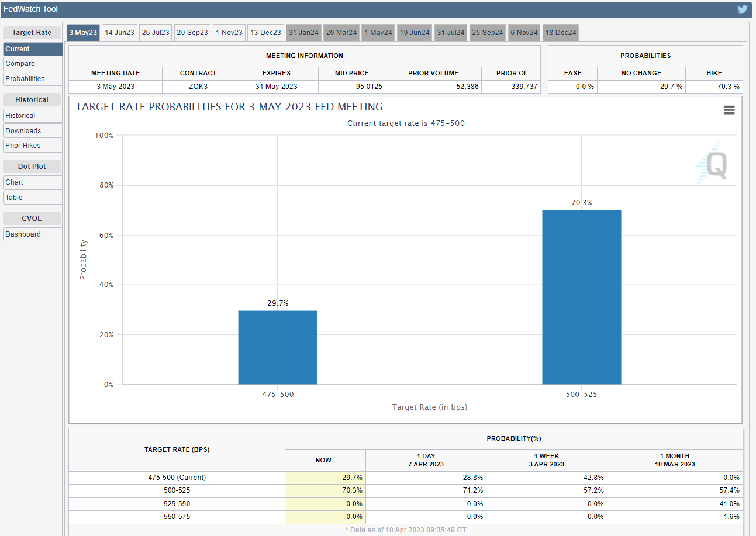The image size is (756, 536).
Task: Open Probabilities in the sidebar
Action: pos(32,79)
